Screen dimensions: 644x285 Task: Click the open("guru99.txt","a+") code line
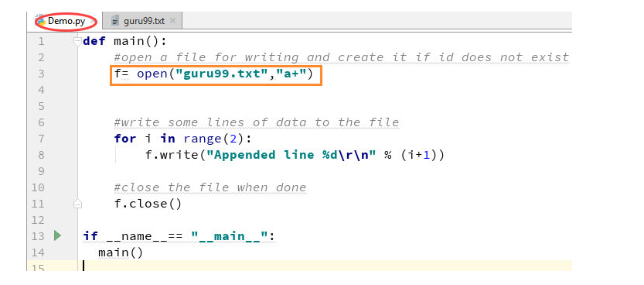(x=213, y=74)
